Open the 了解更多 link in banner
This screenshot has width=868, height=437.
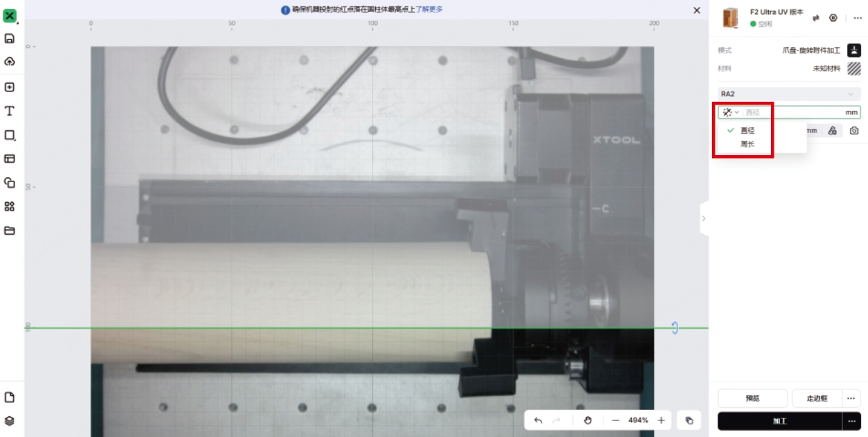[x=429, y=10]
